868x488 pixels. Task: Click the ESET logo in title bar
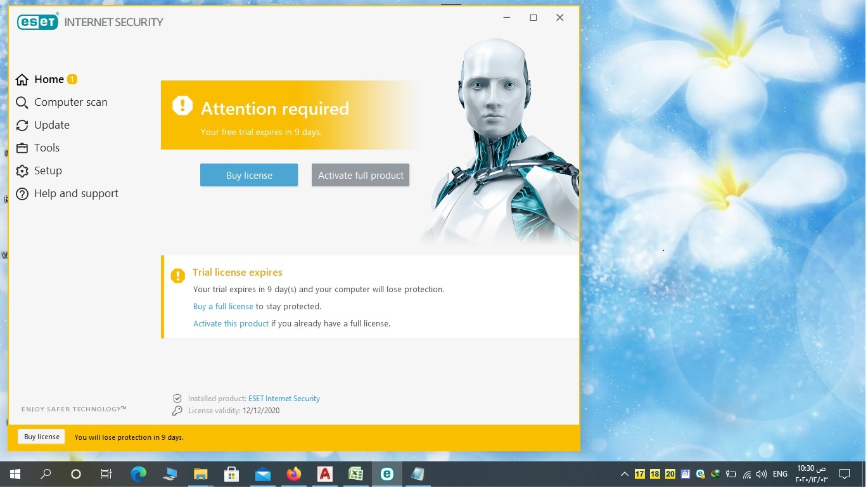(x=38, y=22)
